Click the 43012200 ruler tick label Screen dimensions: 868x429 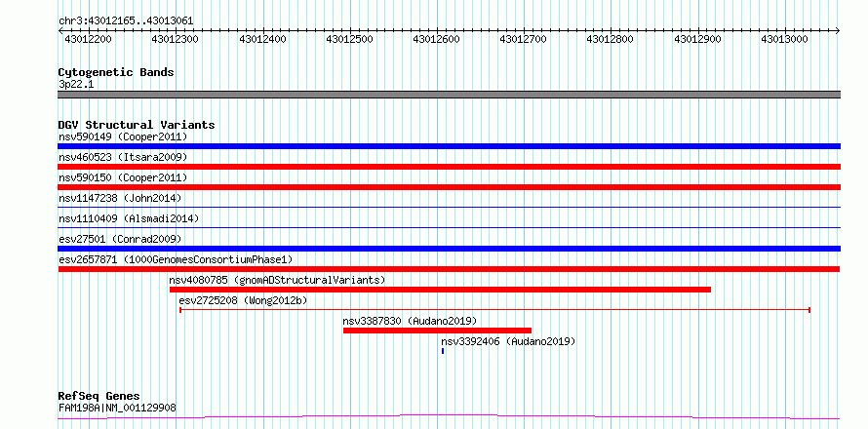click(88, 40)
